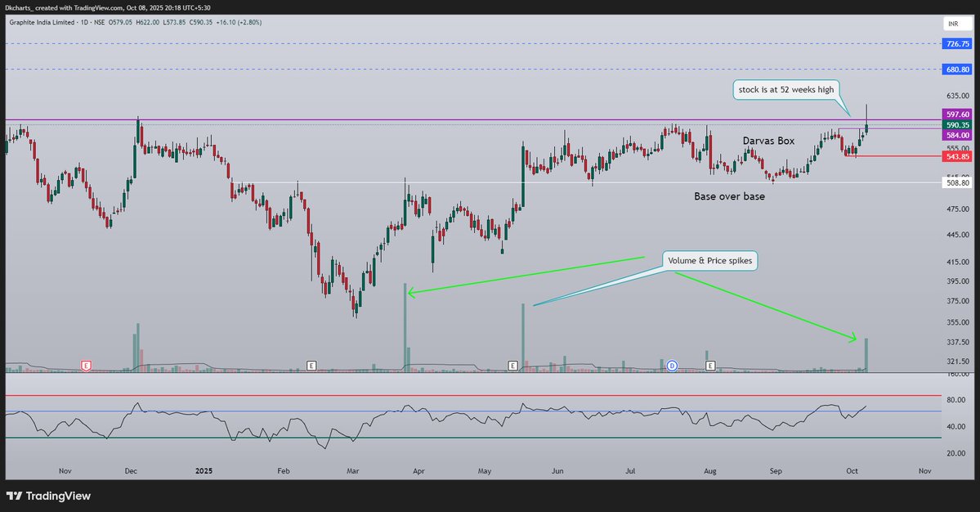Click the 2025 label on time axis
The width and height of the screenshot is (980, 512).
(204, 471)
